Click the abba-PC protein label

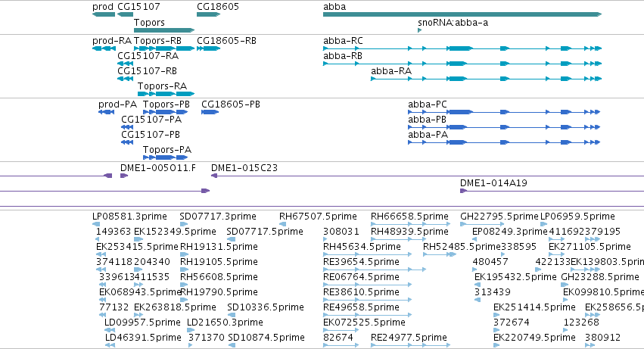point(427,104)
